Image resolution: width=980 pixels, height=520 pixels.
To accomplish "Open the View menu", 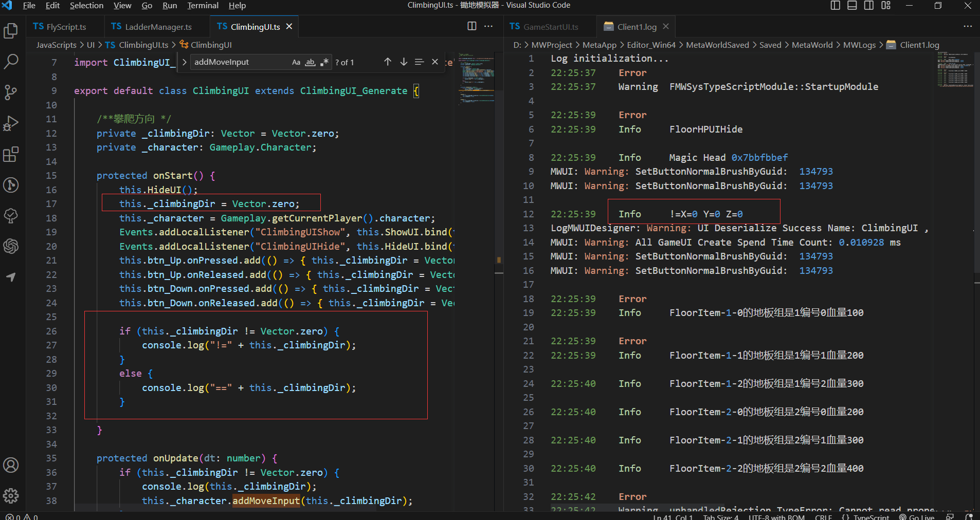I will point(122,5).
